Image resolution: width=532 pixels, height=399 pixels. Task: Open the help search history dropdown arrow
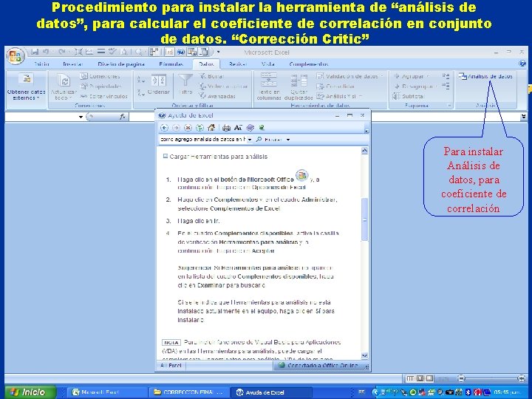(x=250, y=140)
